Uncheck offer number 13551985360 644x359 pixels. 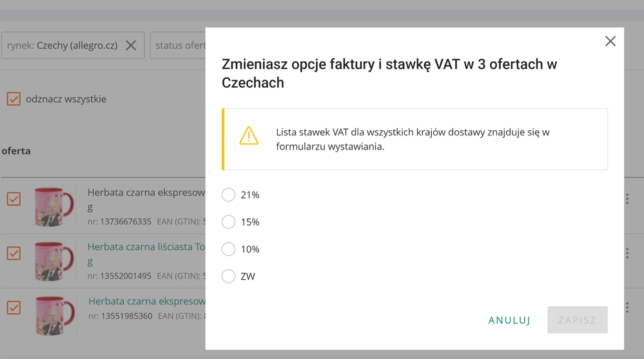pos(14,308)
